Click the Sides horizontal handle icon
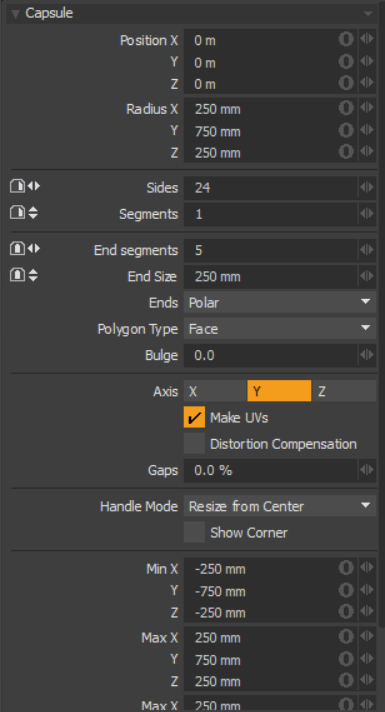385x712 pixels. 25,186
